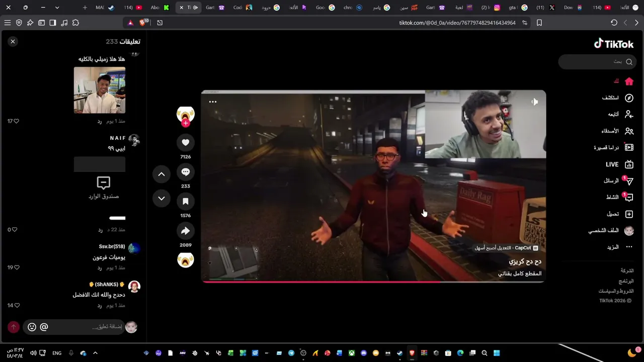
Task: Open the browser tab search dropdown arrow
Action: 57,8
